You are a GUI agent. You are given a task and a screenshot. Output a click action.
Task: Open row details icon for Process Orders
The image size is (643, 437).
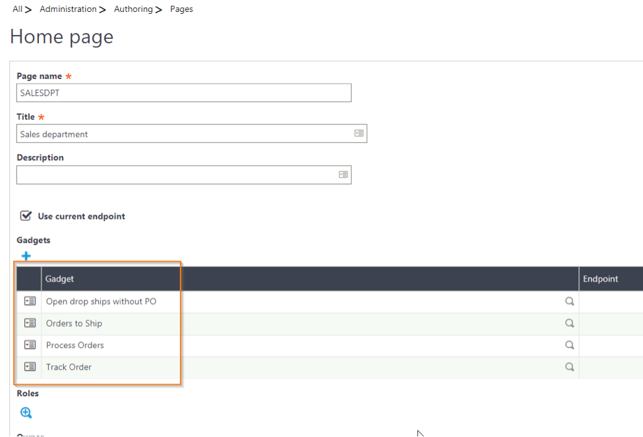click(x=30, y=345)
